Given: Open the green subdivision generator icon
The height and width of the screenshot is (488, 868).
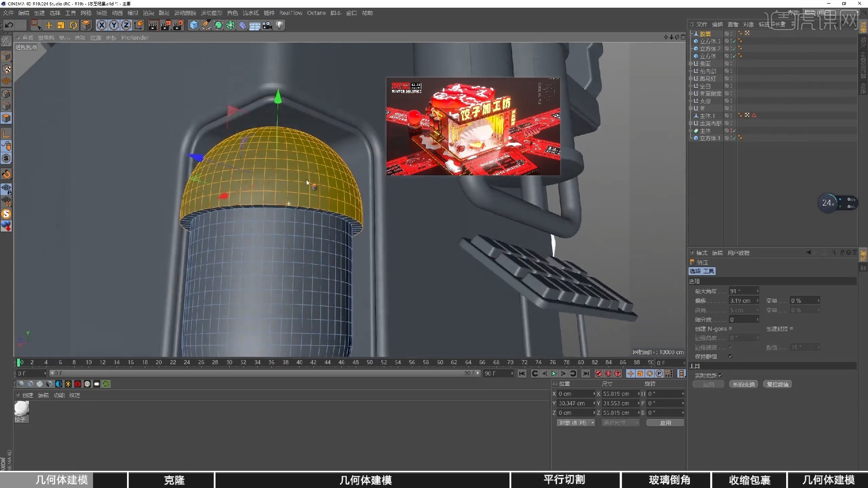Looking at the screenshot, I should pos(218,25).
